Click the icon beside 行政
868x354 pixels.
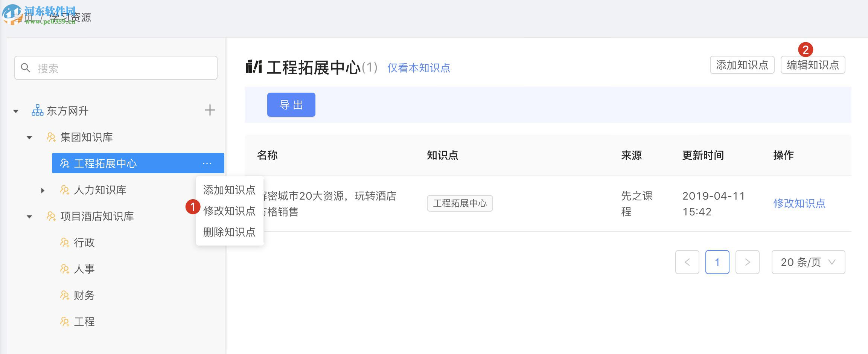(x=65, y=243)
